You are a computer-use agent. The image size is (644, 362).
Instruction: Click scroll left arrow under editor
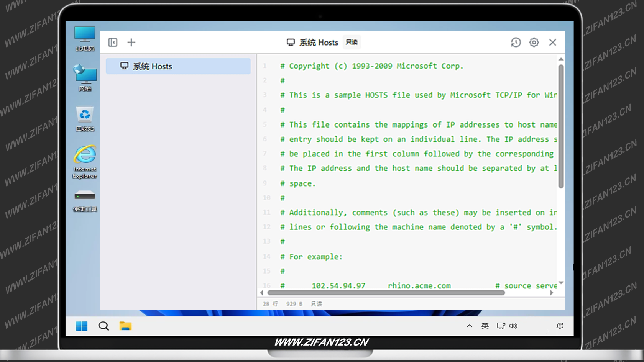tap(262, 293)
